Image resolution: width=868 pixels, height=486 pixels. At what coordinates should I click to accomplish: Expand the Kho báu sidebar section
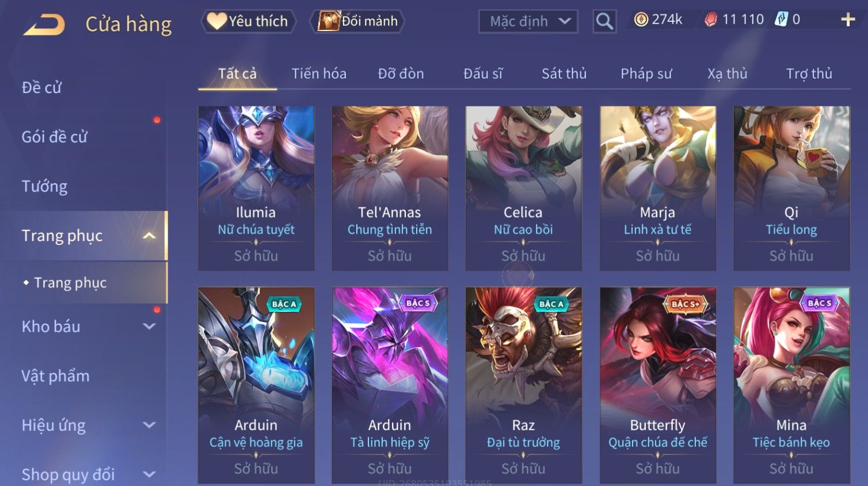pos(149,327)
